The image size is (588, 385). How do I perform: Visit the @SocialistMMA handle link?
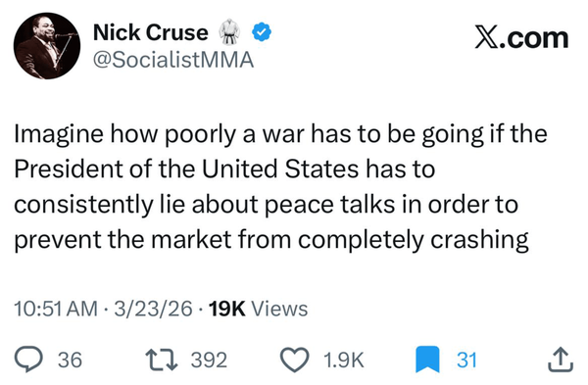(x=173, y=60)
